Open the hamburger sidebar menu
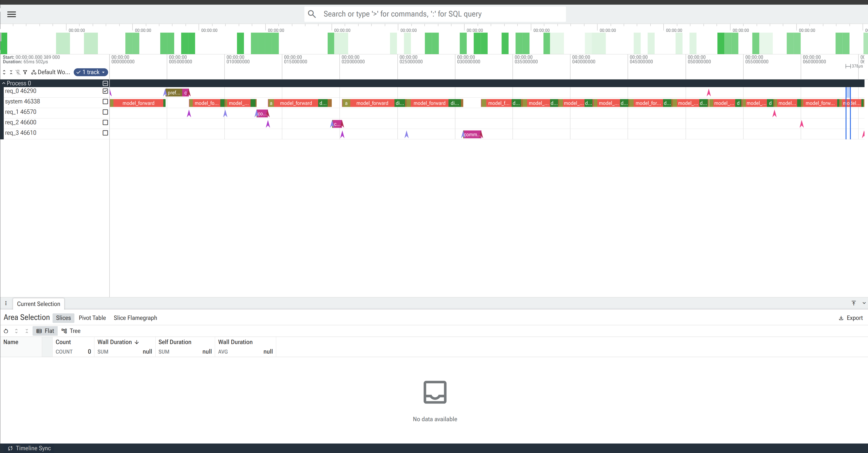 (x=11, y=14)
